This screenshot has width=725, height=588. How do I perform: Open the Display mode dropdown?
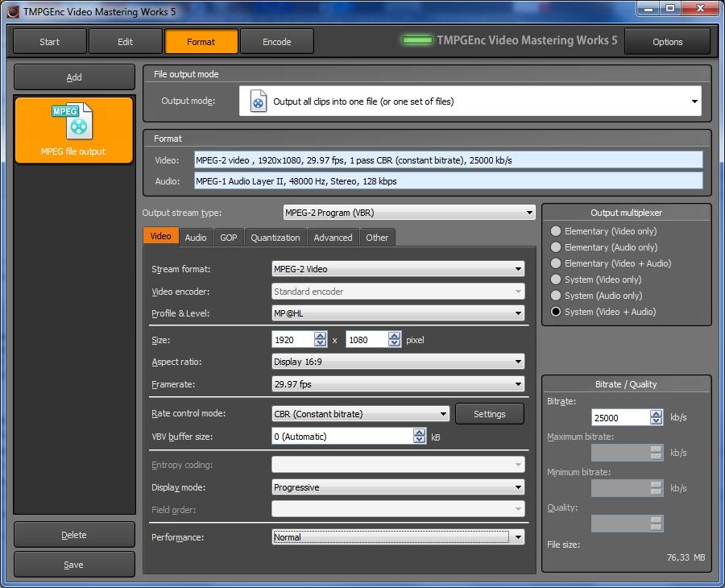coord(398,487)
